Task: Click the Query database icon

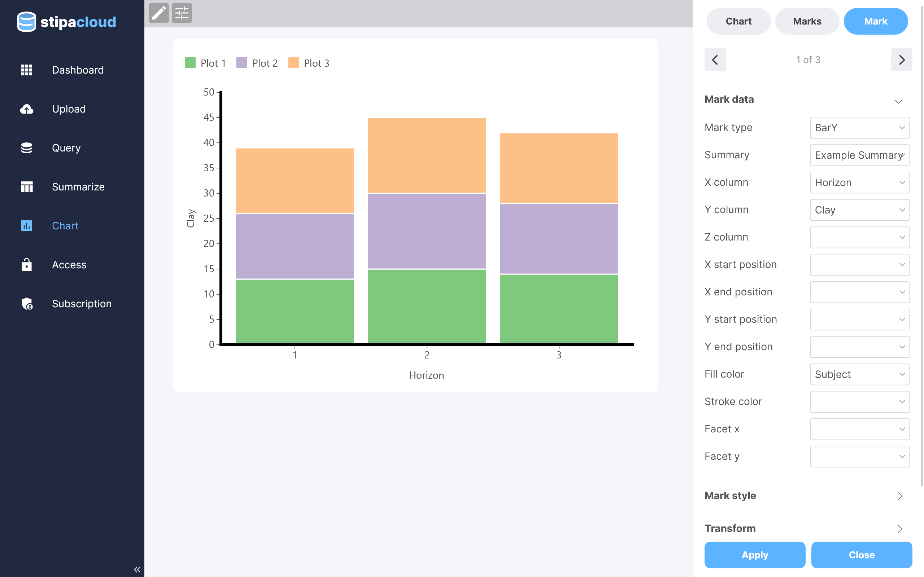Action: (x=26, y=148)
